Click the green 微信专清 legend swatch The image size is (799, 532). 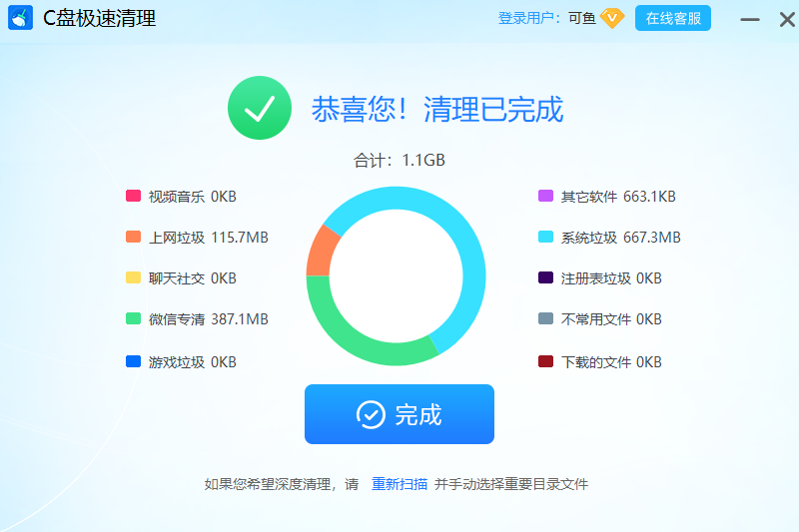tap(133, 319)
